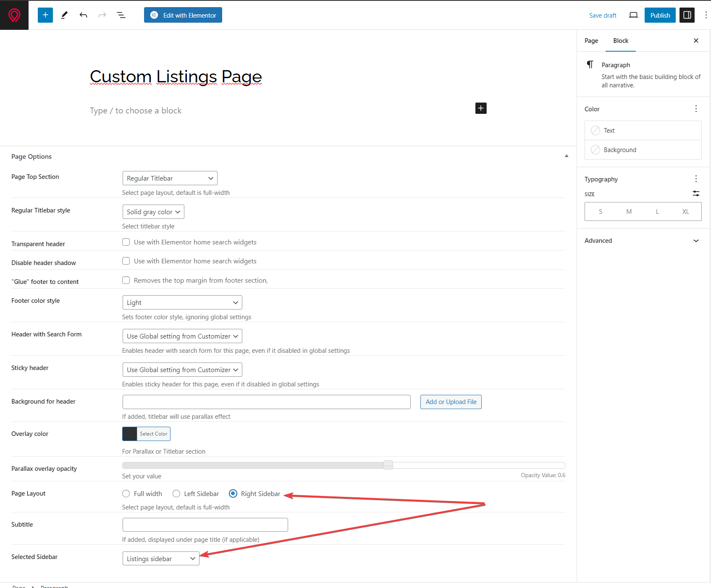711x588 pixels.
Task: Click the Undo arrow icon
Action: 83,15
